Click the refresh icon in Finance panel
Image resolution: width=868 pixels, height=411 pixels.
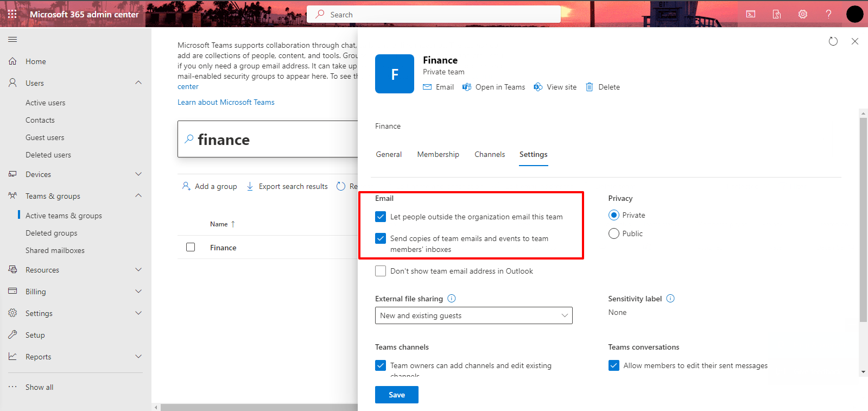point(833,41)
